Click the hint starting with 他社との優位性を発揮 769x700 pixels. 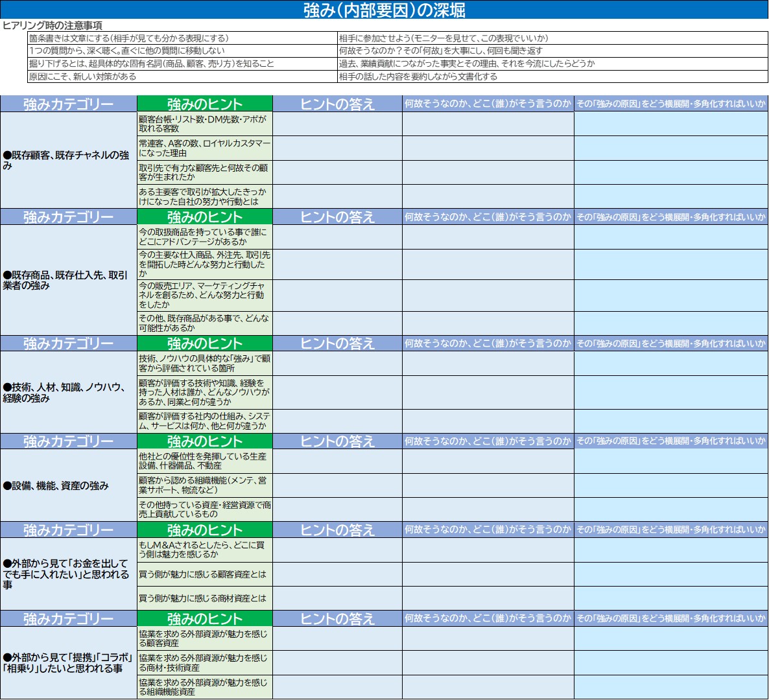click(205, 461)
